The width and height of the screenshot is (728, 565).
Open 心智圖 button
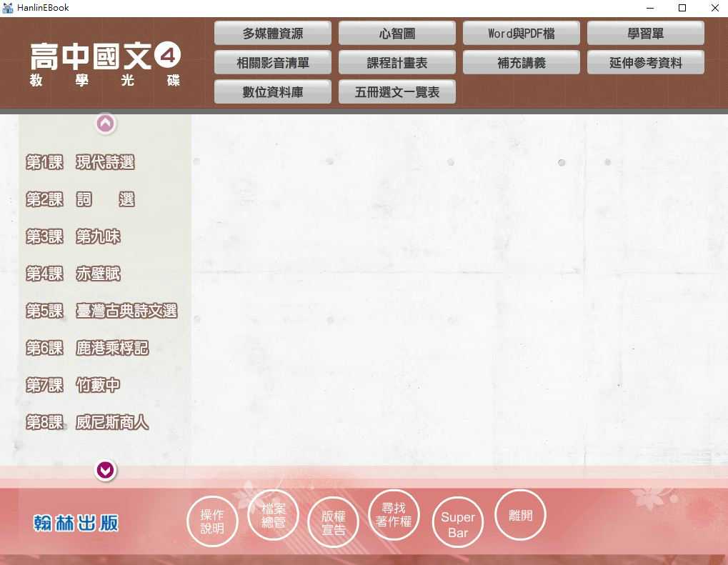click(397, 34)
